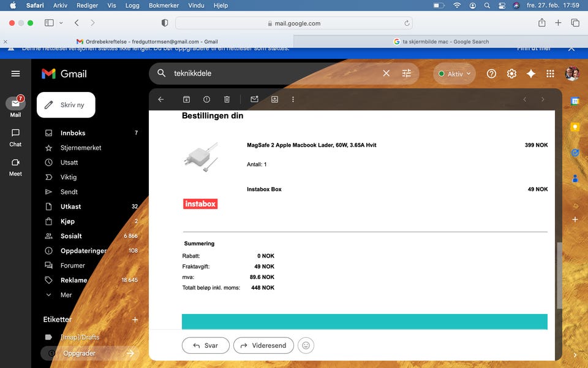The image size is (588, 368).
Task: Open Bokmerker menu in menu bar
Action: click(x=164, y=6)
